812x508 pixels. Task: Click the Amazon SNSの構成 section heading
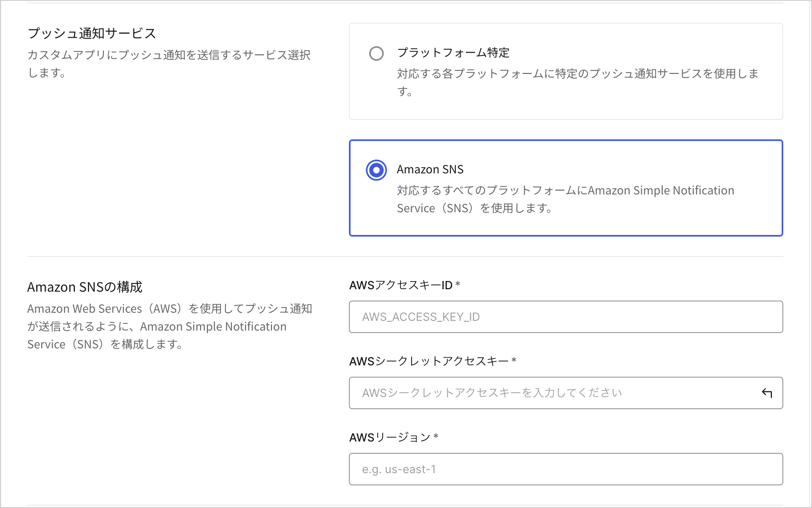tap(85, 287)
